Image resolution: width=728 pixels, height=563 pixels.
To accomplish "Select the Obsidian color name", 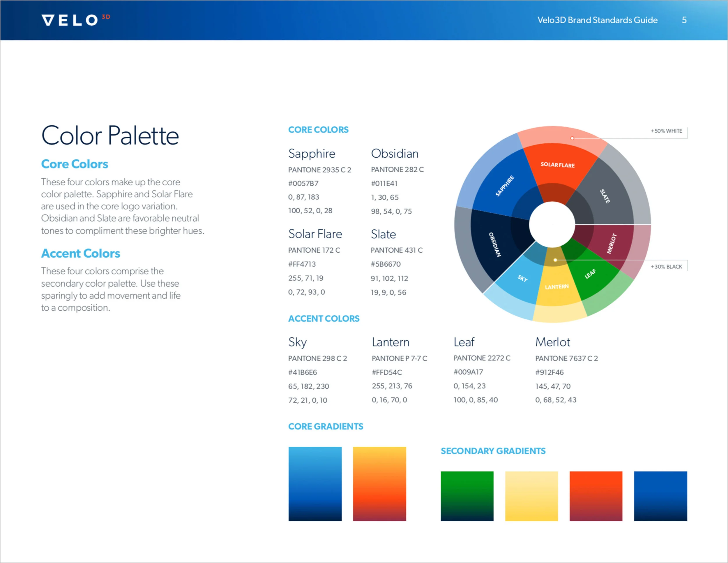I will click(395, 154).
